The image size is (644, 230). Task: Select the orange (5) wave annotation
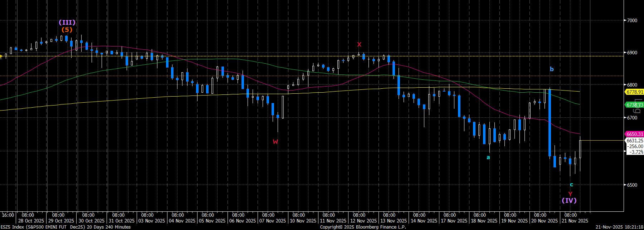pyautogui.click(x=67, y=30)
